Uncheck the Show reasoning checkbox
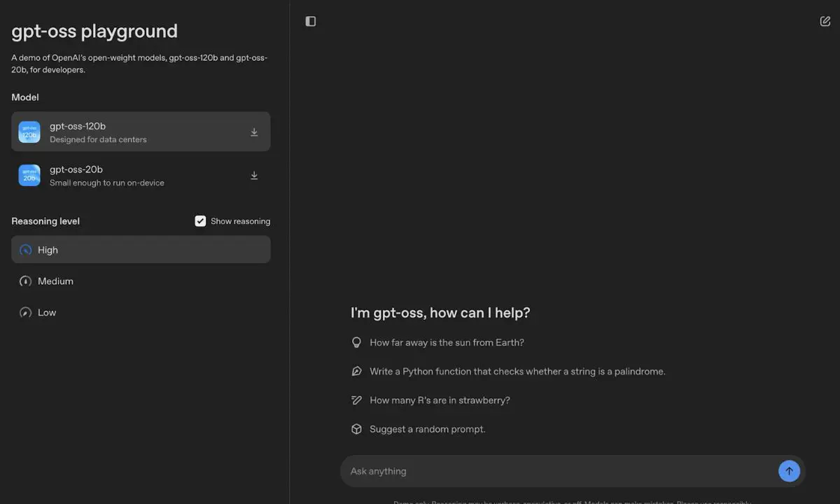This screenshot has width=840, height=504. pos(200,221)
